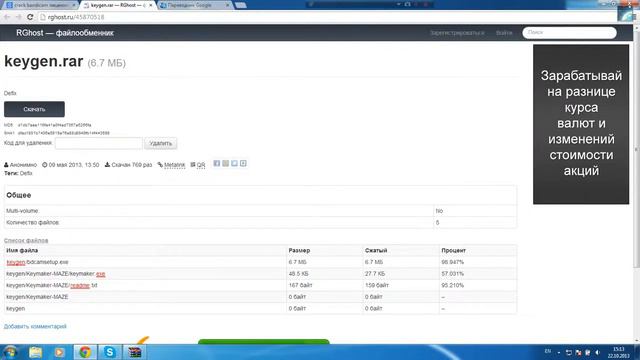Open WinRAR from the taskbar

point(135,352)
